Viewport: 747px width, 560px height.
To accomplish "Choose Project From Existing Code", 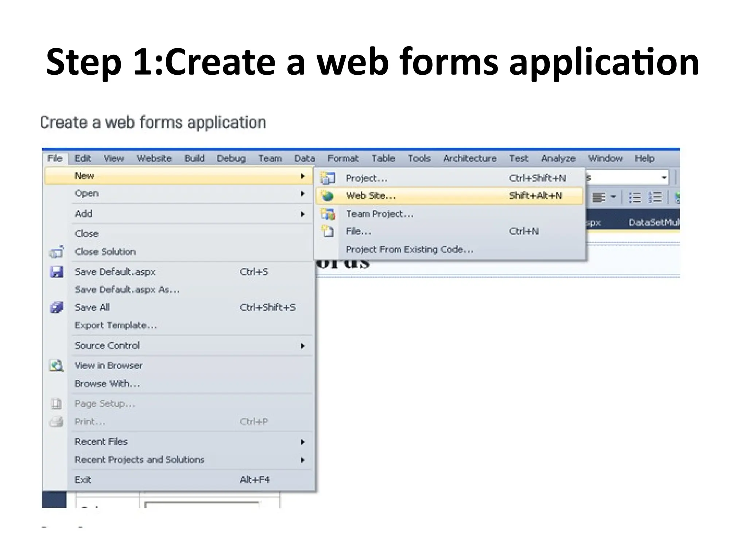I will pyautogui.click(x=409, y=249).
